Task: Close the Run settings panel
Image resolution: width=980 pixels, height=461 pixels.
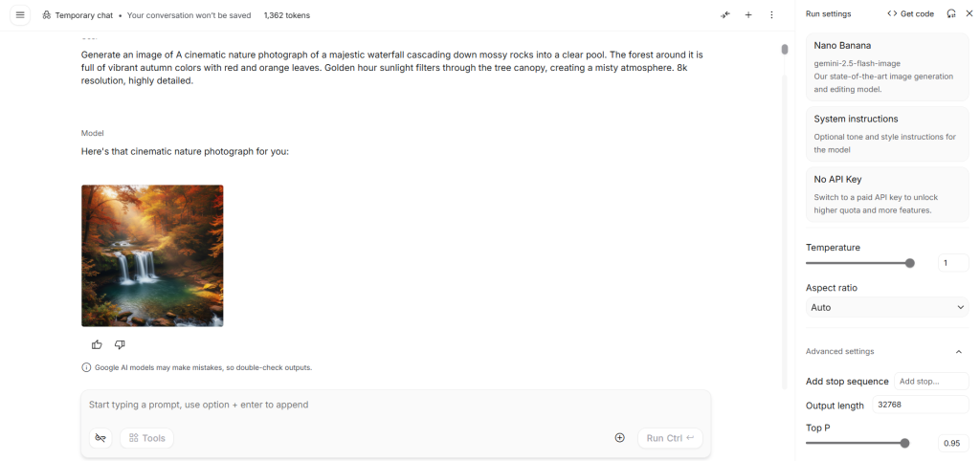Action: (969, 13)
